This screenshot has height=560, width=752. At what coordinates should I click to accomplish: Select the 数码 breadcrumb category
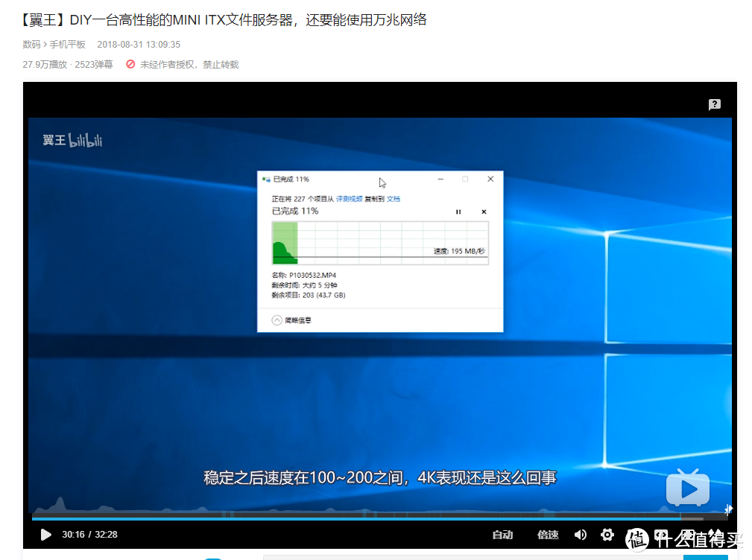pyautogui.click(x=28, y=44)
